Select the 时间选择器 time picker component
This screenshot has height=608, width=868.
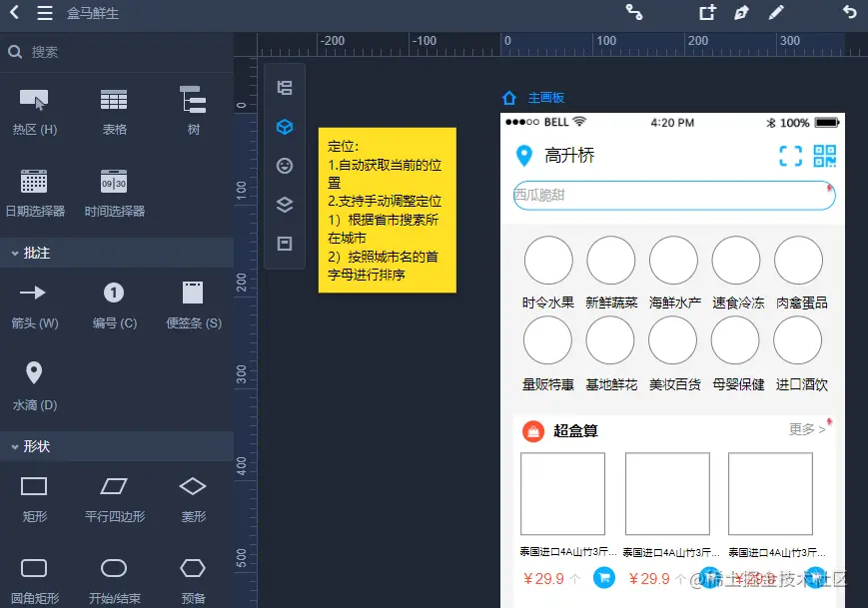click(x=114, y=193)
